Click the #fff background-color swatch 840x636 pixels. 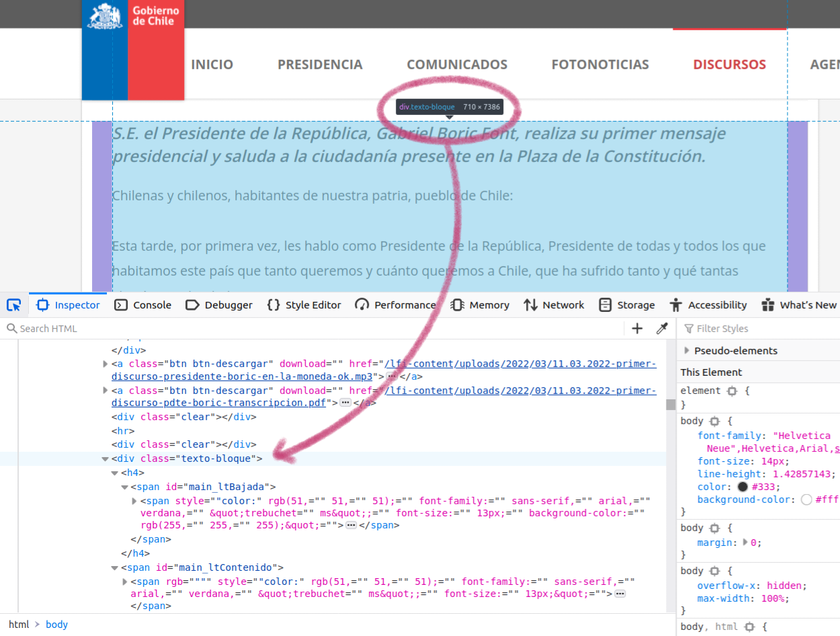coord(806,500)
